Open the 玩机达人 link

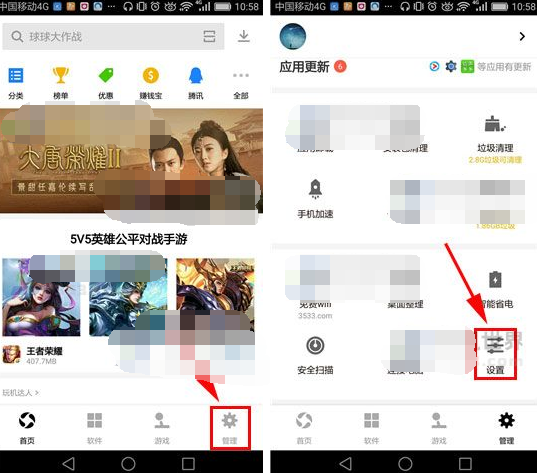tap(21, 393)
